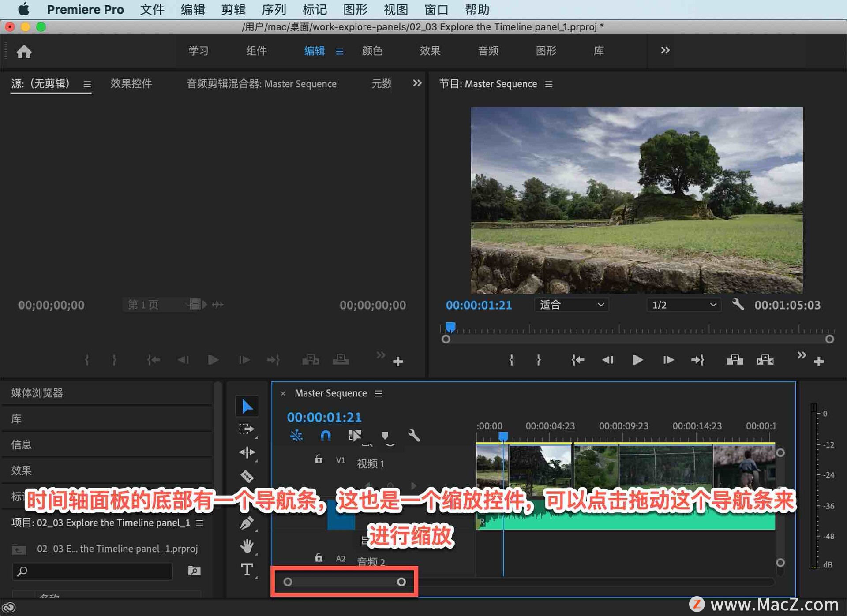Show hidden Source panel tabs chevron
The width and height of the screenshot is (847, 616).
417,83
